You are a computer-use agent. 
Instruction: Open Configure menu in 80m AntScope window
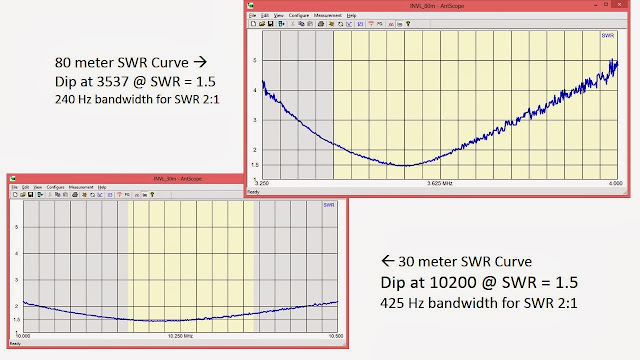[299, 16]
